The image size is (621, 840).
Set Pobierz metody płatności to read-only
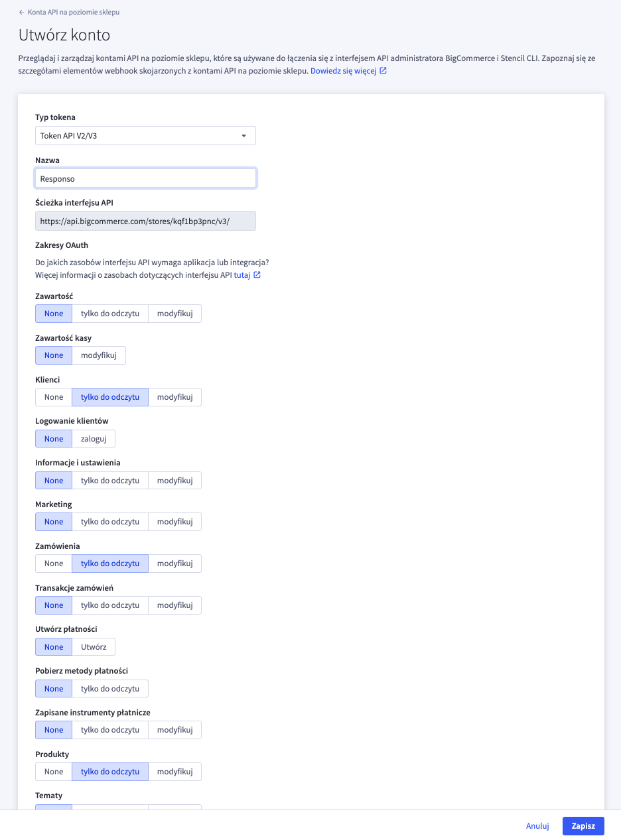(110, 689)
